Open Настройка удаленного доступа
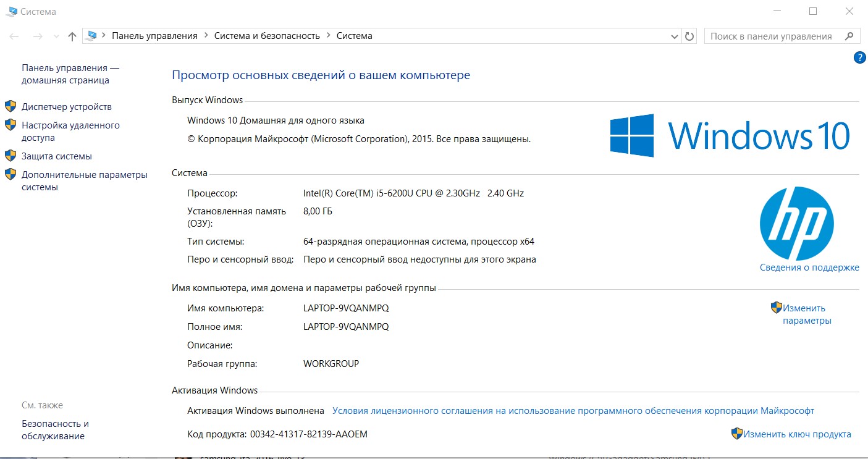Image resolution: width=868 pixels, height=459 pixels. click(x=70, y=132)
